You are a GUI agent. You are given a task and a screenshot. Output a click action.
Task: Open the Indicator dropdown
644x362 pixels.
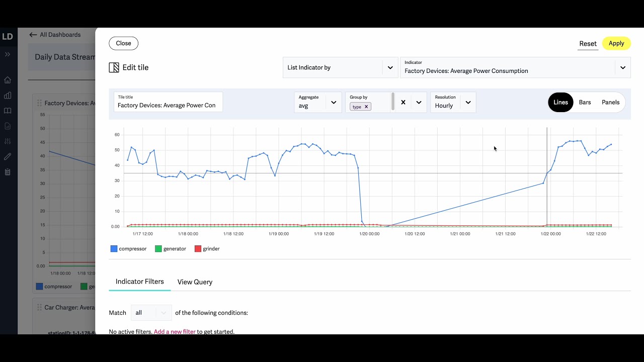pyautogui.click(x=622, y=67)
